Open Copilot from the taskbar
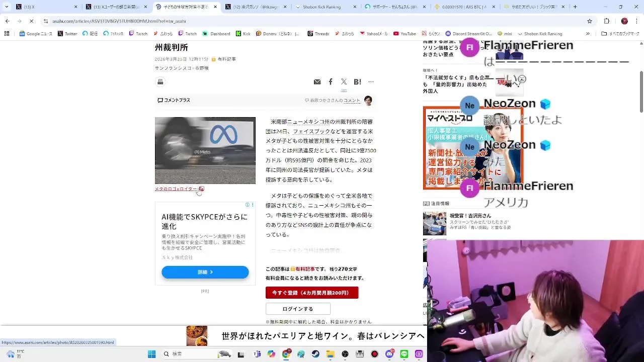 click(272, 354)
